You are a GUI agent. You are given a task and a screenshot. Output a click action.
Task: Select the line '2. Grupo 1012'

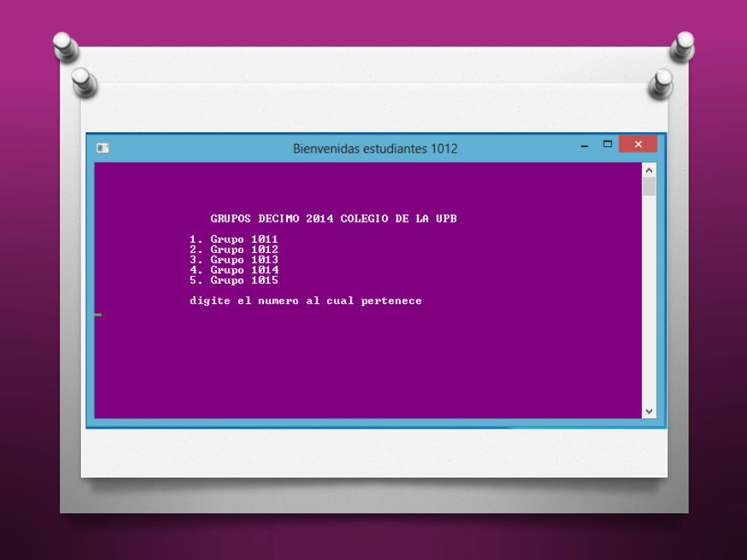(x=233, y=250)
